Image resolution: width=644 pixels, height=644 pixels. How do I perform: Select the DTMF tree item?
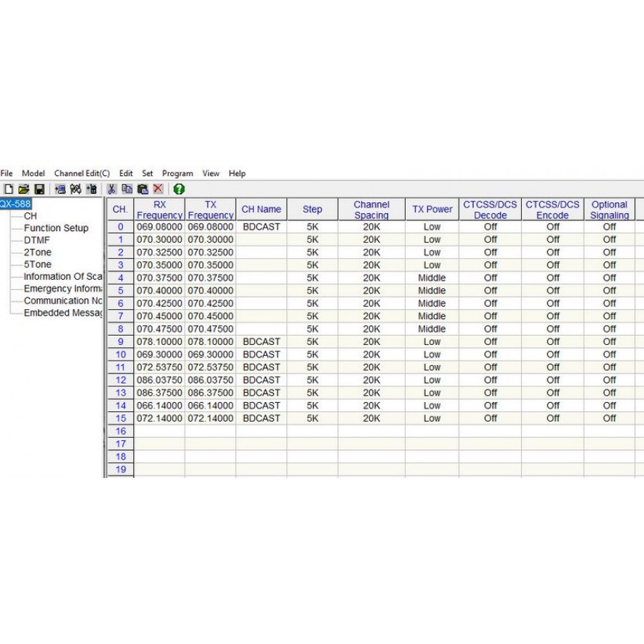(37, 240)
